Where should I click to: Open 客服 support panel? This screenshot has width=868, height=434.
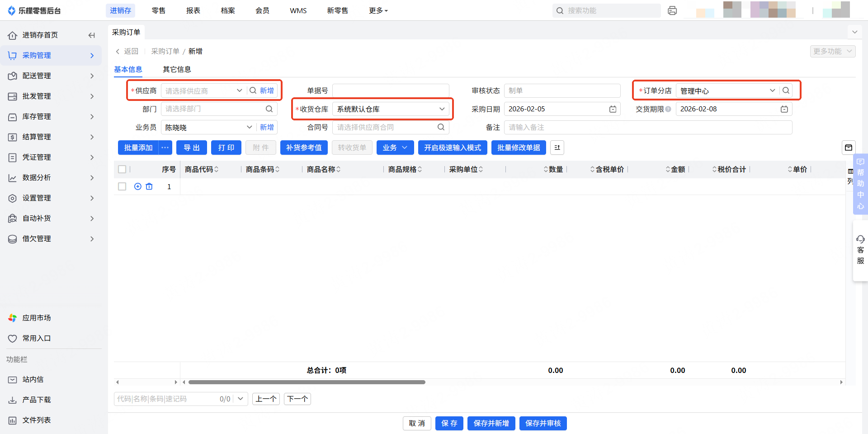(860, 250)
